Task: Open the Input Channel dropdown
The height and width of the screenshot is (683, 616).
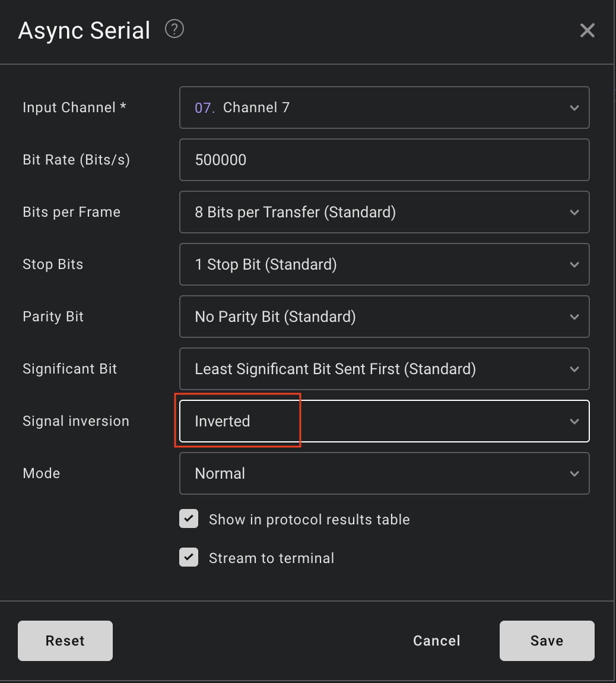Action: [383, 107]
